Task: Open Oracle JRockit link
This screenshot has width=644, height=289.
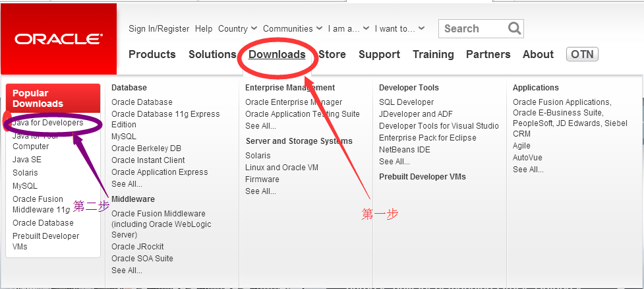Action: (x=138, y=247)
